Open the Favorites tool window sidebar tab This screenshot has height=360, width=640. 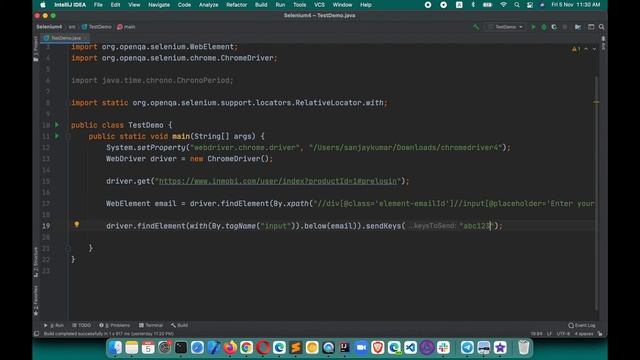pyautogui.click(x=36, y=301)
